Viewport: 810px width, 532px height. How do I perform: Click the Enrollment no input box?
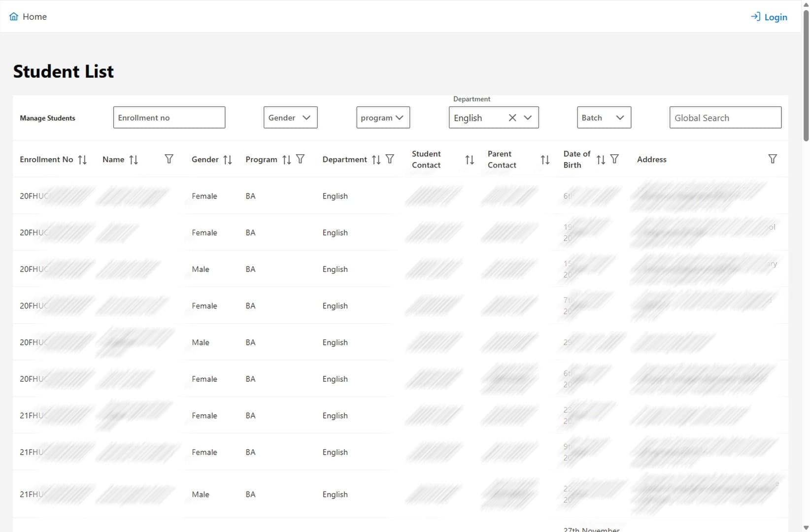point(169,117)
